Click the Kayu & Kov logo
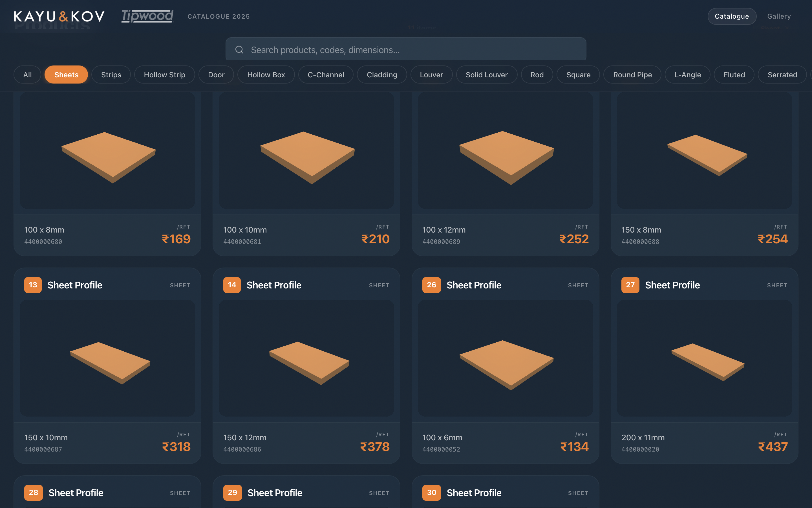 point(59,16)
